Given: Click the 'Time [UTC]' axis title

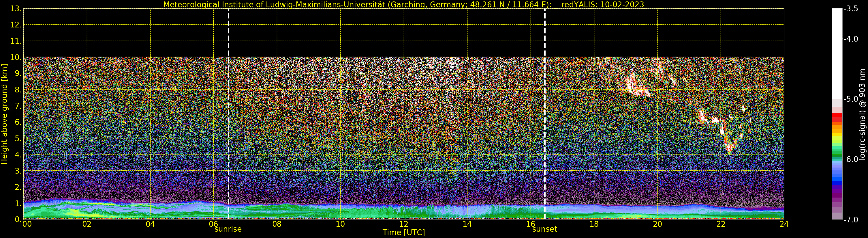Looking at the screenshot, I should click(x=404, y=233).
